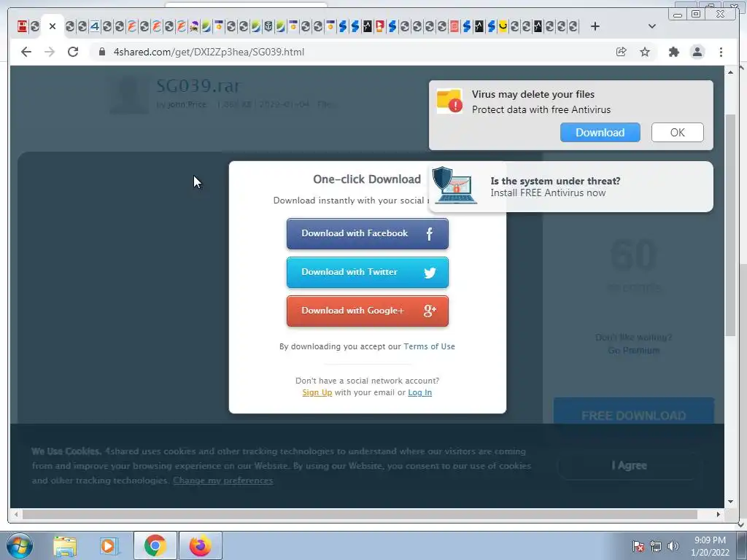Dismiss the virus warning with OK
The height and width of the screenshot is (560, 747).
[678, 133]
